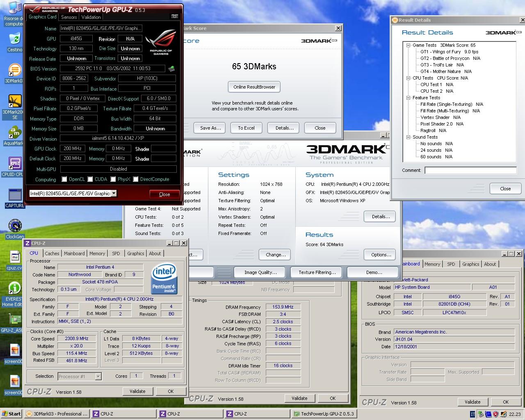The height and width of the screenshot is (420, 525).
Task: Enable the PhysX checkbox in GPU-Z
Action: coord(113,179)
